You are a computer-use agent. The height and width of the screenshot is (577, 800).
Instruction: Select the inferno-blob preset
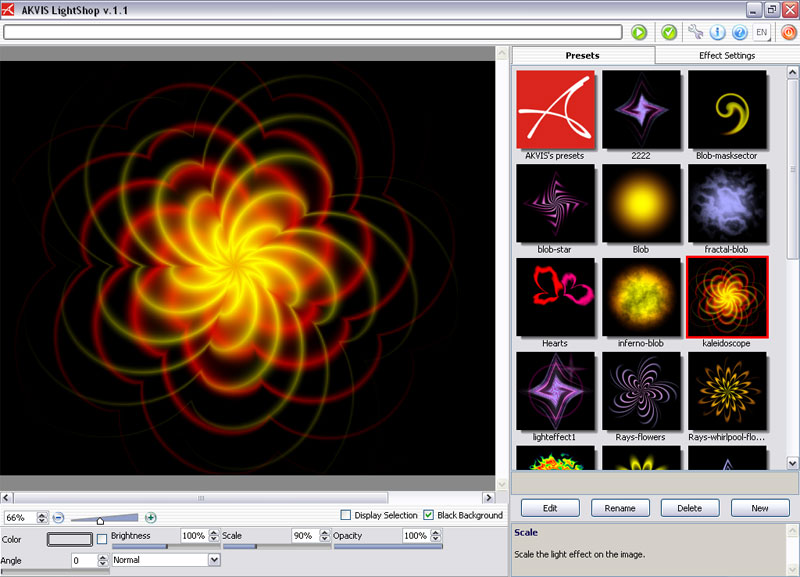(x=641, y=297)
